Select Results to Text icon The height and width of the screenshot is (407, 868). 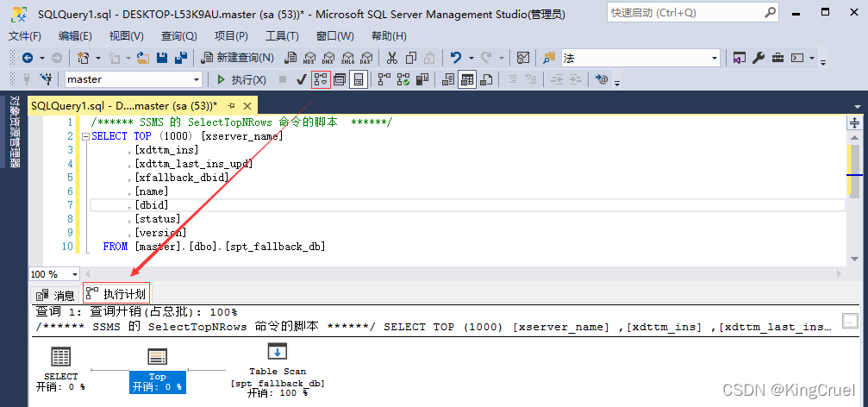click(449, 79)
